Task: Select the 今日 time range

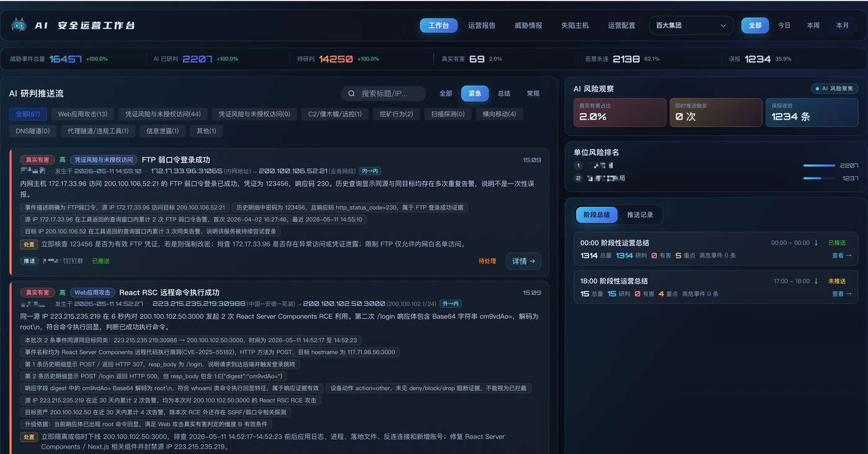Action: (x=784, y=25)
